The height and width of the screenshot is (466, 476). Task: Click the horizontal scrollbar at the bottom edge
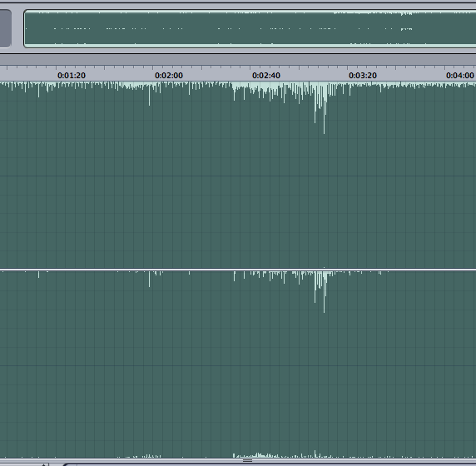click(x=270, y=465)
